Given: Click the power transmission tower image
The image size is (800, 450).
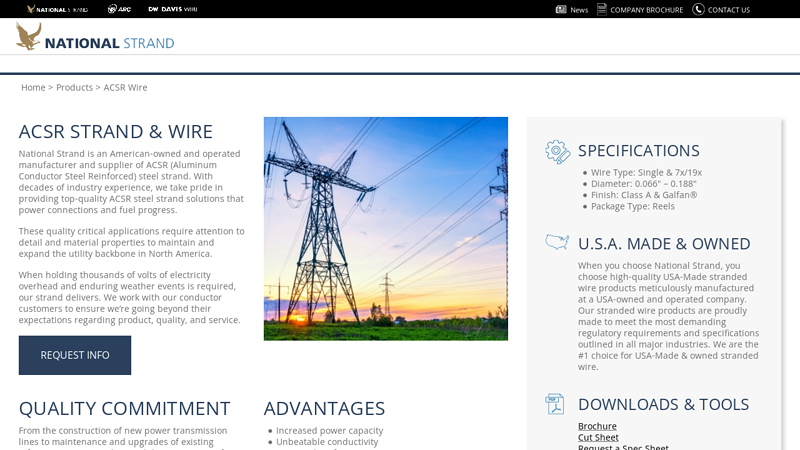Looking at the screenshot, I should coord(386,229).
